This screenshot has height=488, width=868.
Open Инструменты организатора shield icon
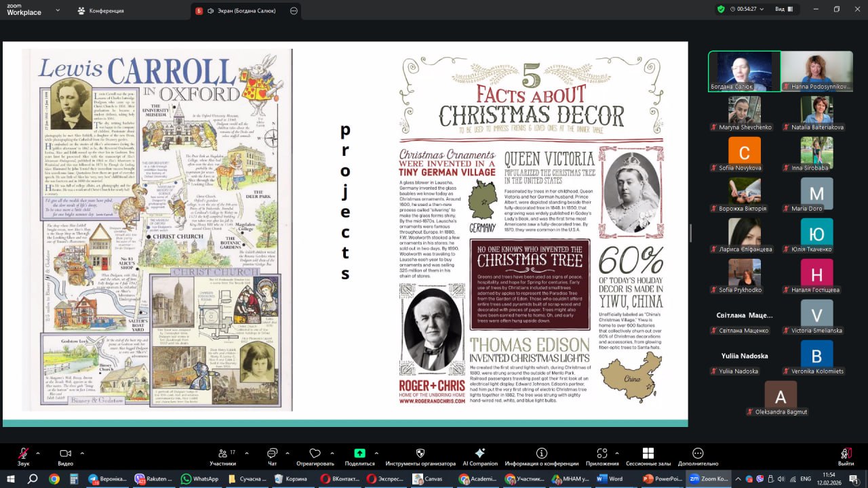[x=420, y=453]
